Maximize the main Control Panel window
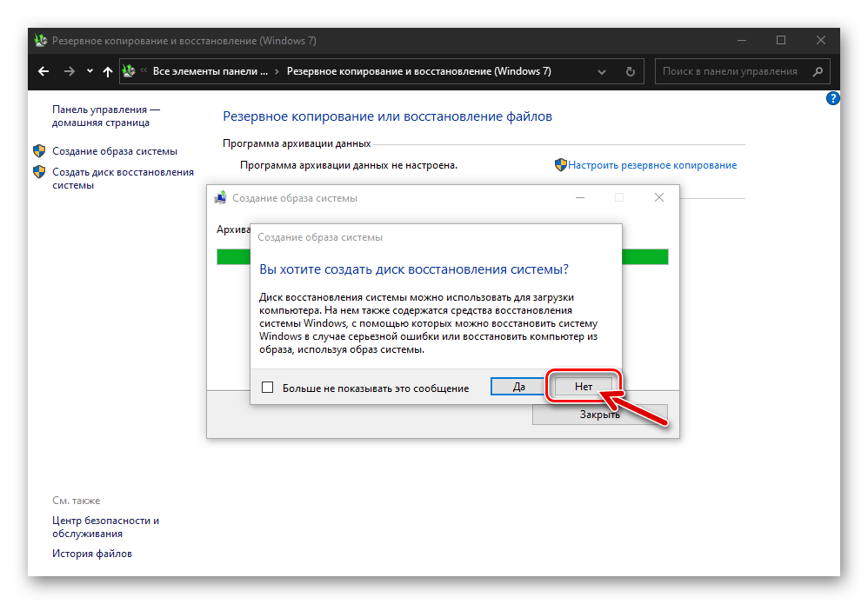The width and height of the screenshot is (868, 604). pos(780,40)
